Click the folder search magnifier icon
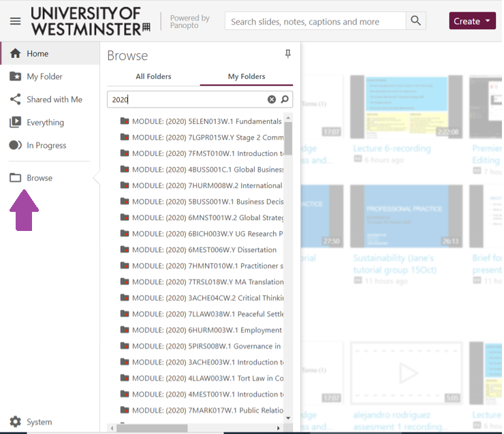The height and width of the screenshot is (434, 504). click(x=285, y=99)
